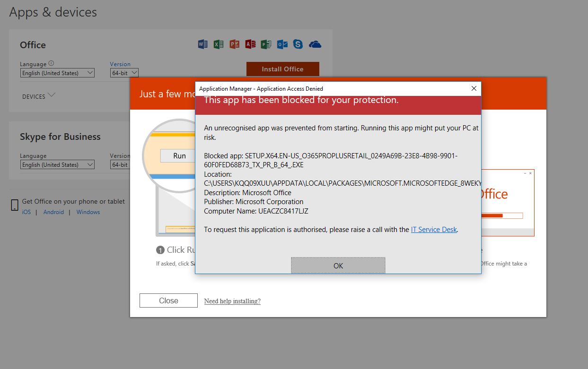The width and height of the screenshot is (588, 369).
Task: Open the Office Language dropdown
Action: click(57, 73)
